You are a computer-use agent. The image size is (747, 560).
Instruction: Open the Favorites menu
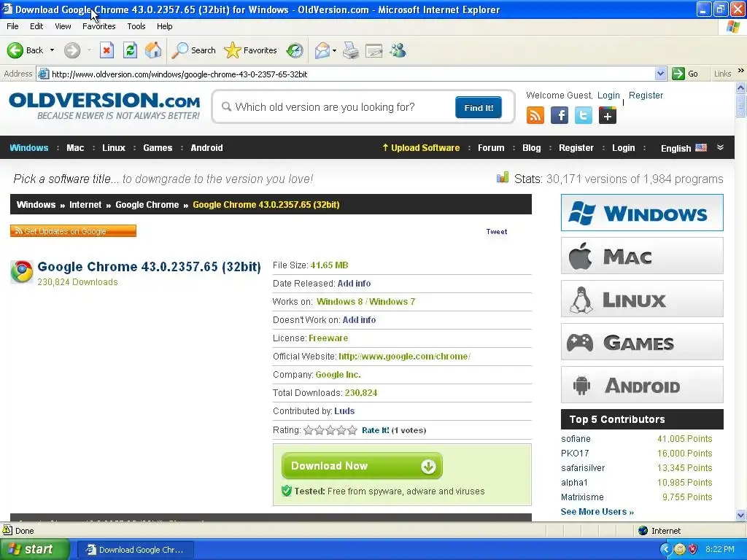click(99, 26)
